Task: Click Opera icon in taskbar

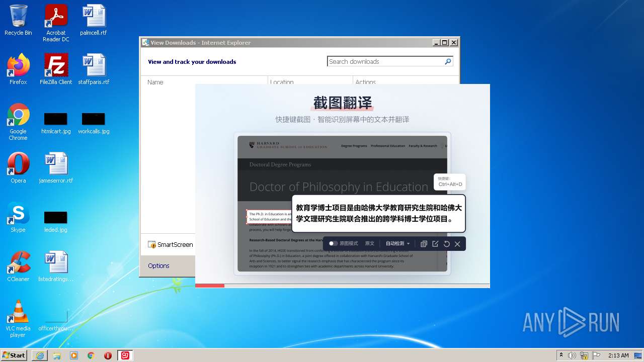Action: coord(108,355)
